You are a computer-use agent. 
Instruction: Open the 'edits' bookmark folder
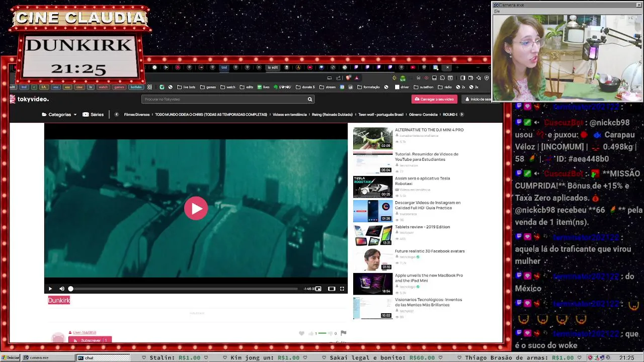point(247,87)
